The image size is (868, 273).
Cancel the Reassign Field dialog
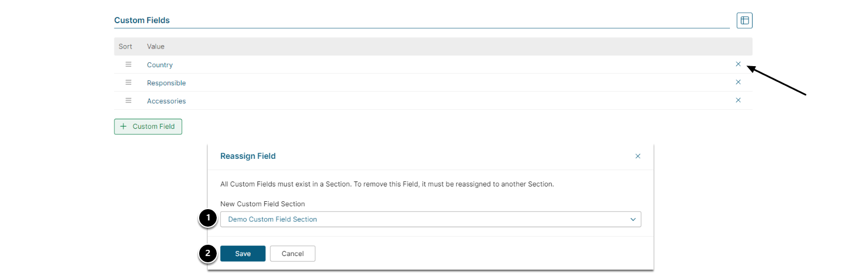293,254
